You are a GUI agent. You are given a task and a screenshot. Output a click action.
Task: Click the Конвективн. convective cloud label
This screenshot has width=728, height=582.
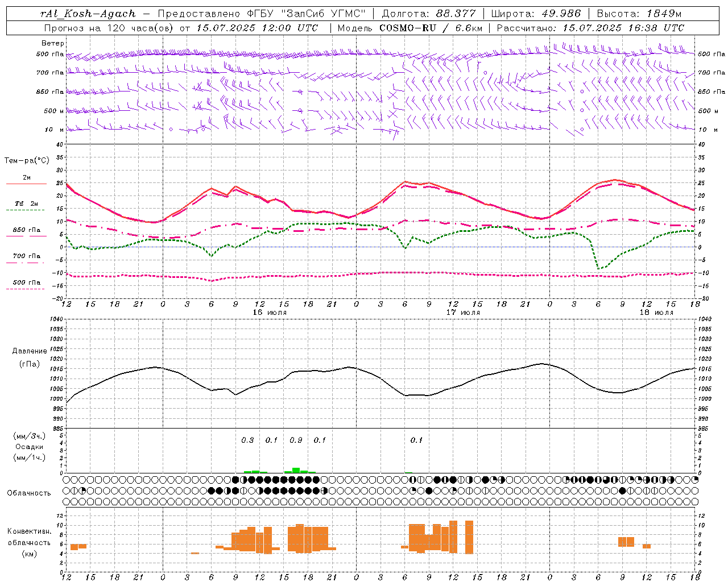pyautogui.click(x=29, y=531)
